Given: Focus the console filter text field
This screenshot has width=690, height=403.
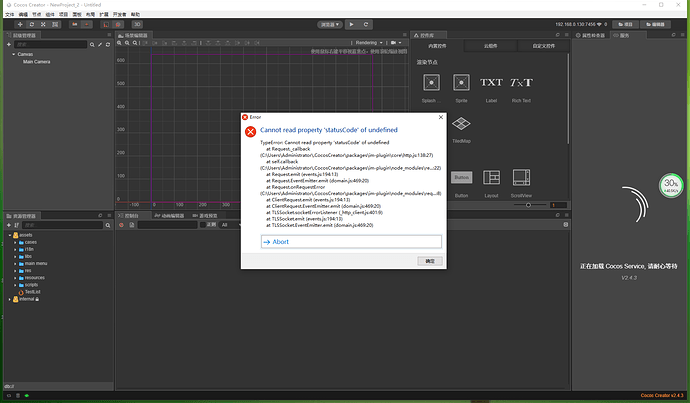Looking at the screenshot, I should click(x=167, y=225).
